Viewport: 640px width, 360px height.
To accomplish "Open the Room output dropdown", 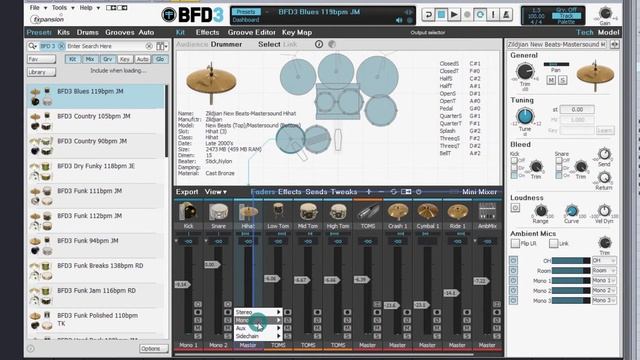I will click(604, 271).
